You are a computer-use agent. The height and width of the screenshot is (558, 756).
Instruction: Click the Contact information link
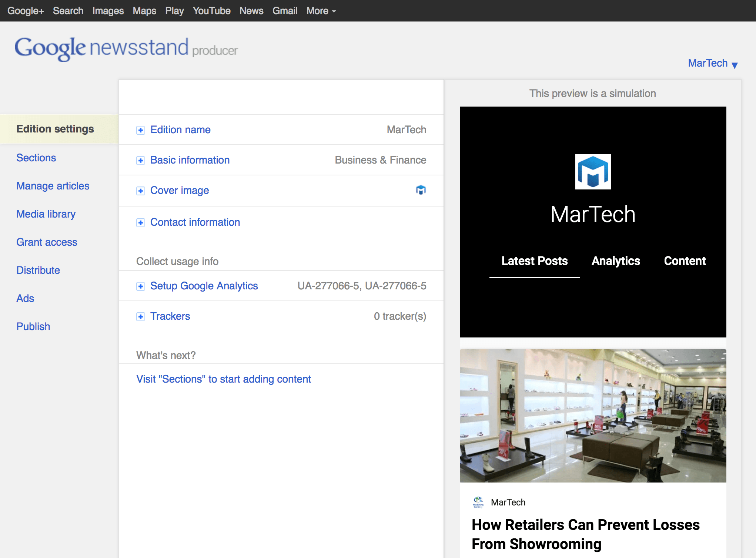coord(195,222)
